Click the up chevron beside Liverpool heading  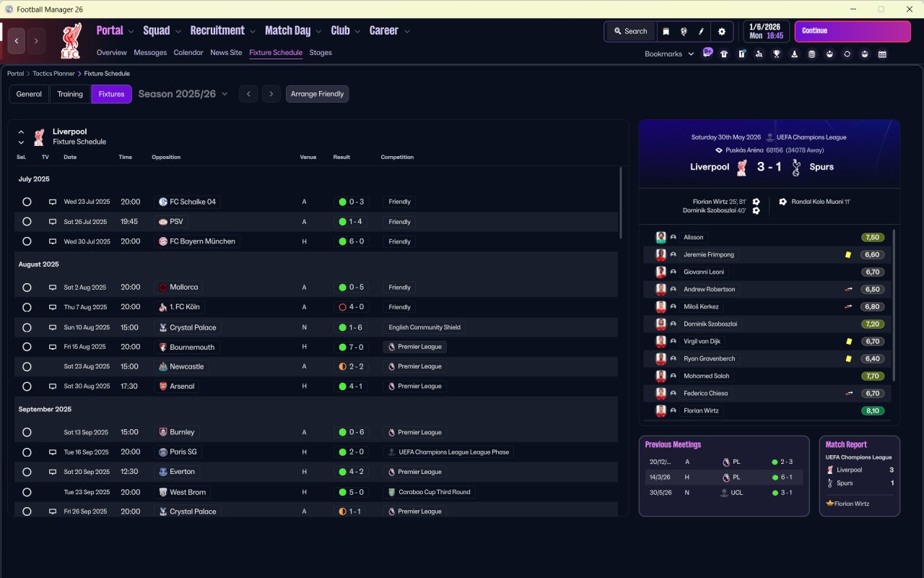pyautogui.click(x=21, y=132)
